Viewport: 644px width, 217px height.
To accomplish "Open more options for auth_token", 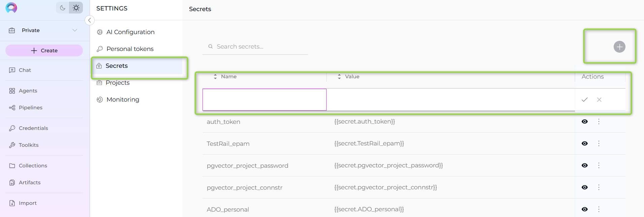I will pos(599,121).
